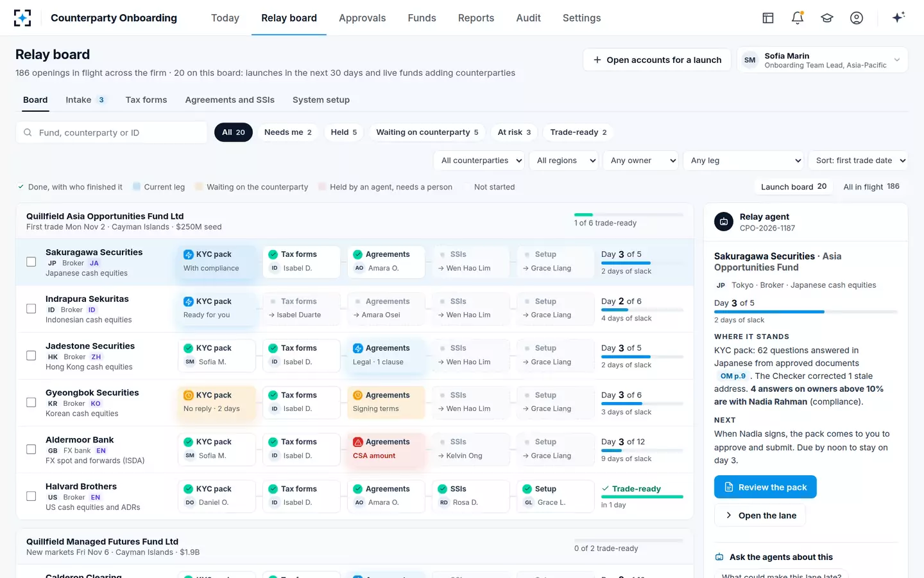Click the Relay agent Day 3 of 5 progress bar
The width and height of the screenshot is (924, 578).
click(x=806, y=311)
